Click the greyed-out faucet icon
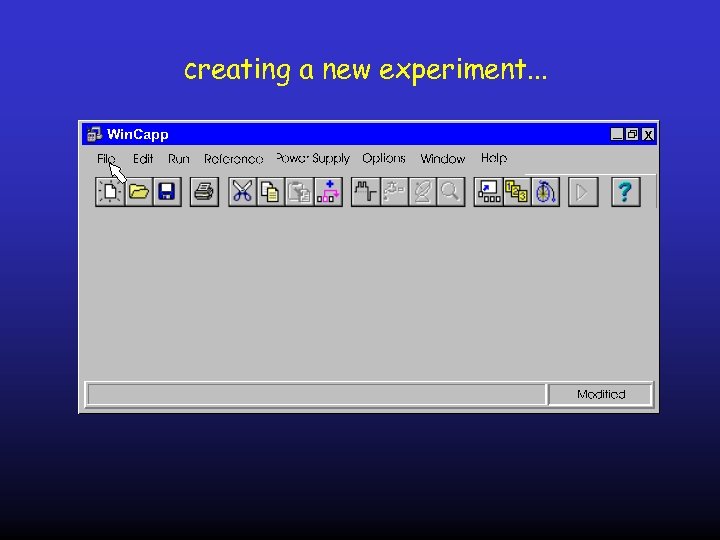This screenshot has width=720, height=540. pos(394,191)
